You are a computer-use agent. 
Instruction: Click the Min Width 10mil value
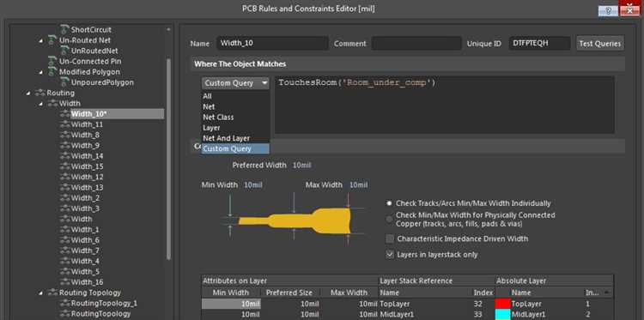[x=253, y=185]
